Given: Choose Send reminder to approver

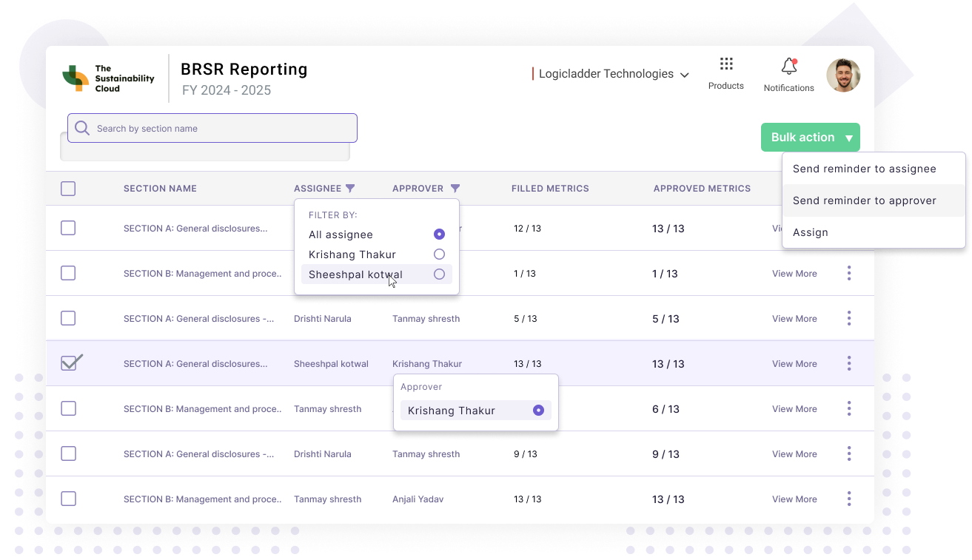Looking at the screenshot, I should (864, 200).
